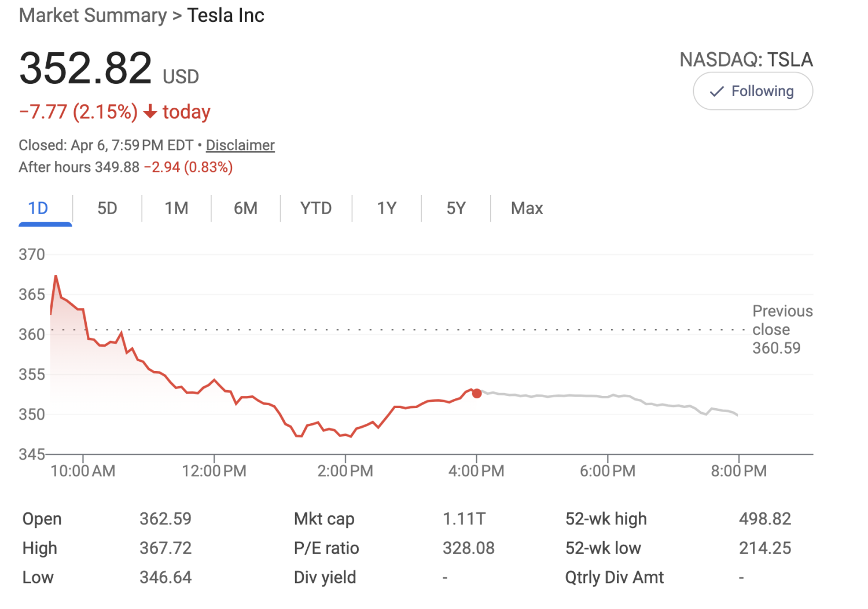Switch to the 5D time range
868x609 pixels.
[106, 208]
